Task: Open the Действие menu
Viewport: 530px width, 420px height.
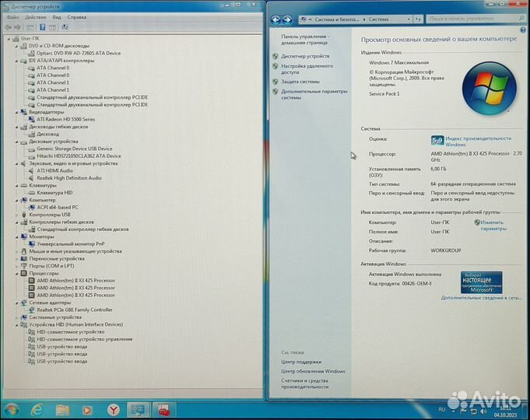Action: coord(35,16)
